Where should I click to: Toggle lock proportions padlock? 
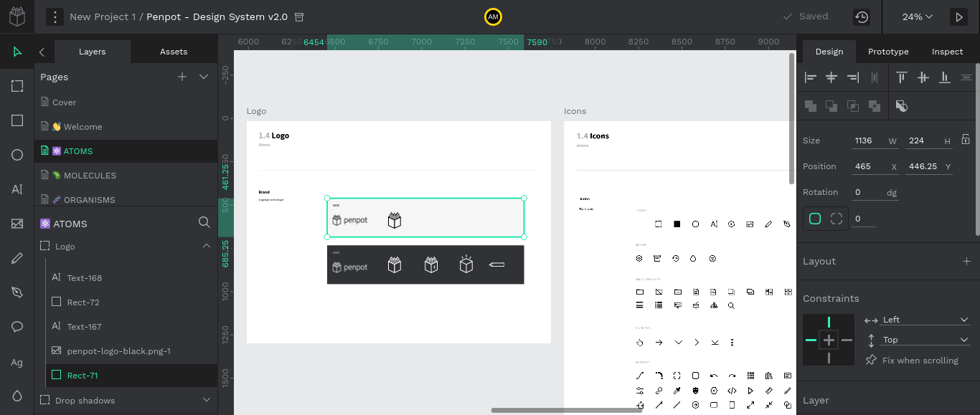click(966, 140)
